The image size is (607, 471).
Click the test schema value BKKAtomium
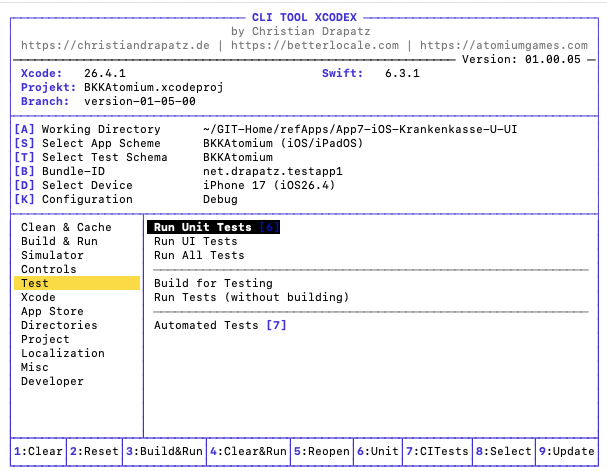point(238,157)
